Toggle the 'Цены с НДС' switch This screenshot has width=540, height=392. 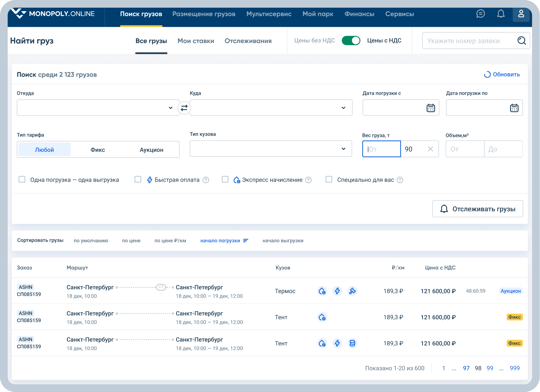pyautogui.click(x=351, y=41)
